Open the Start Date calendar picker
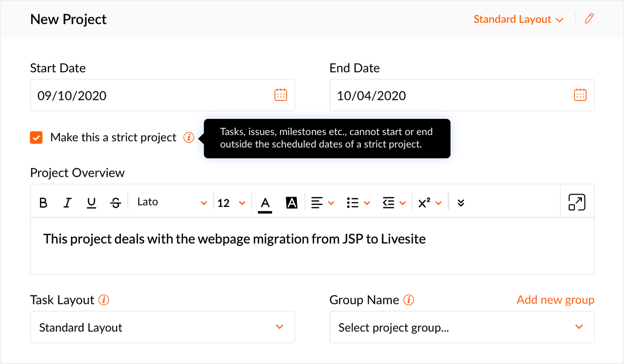This screenshot has width=624, height=364. click(x=281, y=95)
